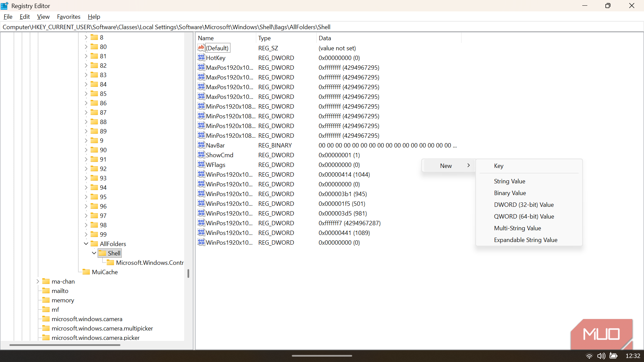644x362 pixels.
Task: Click the ma-chan folder icon
Action: pos(46,281)
